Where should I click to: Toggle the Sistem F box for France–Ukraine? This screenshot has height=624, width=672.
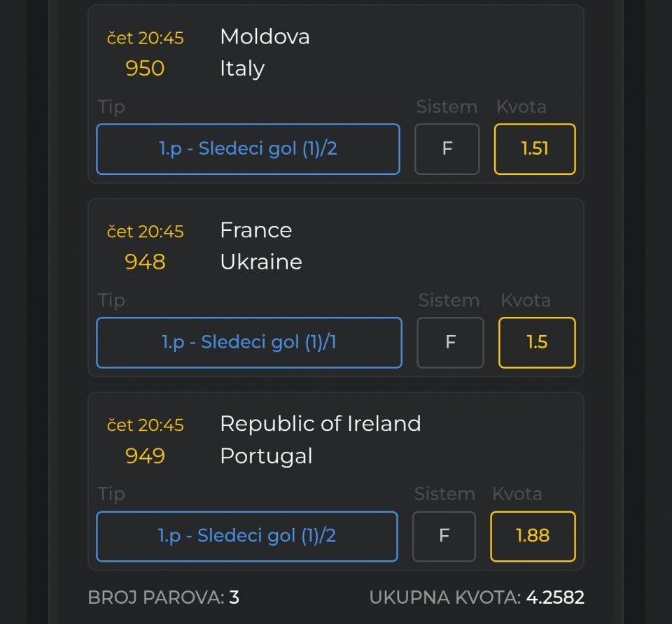click(450, 343)
